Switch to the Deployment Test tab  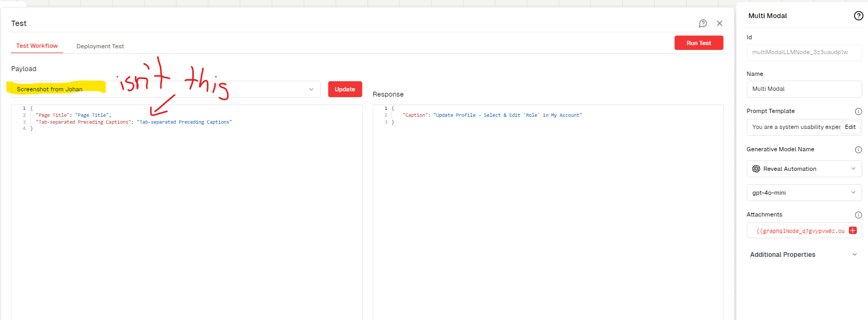100,46
